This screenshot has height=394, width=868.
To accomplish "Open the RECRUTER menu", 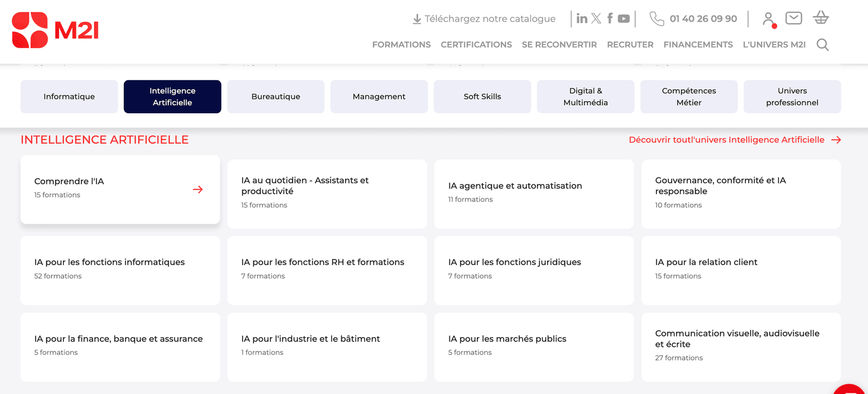I will tap(630, 44).
